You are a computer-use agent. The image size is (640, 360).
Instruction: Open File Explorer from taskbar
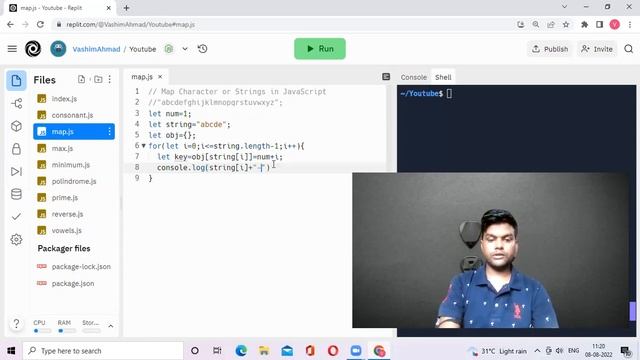pos(264,351)
